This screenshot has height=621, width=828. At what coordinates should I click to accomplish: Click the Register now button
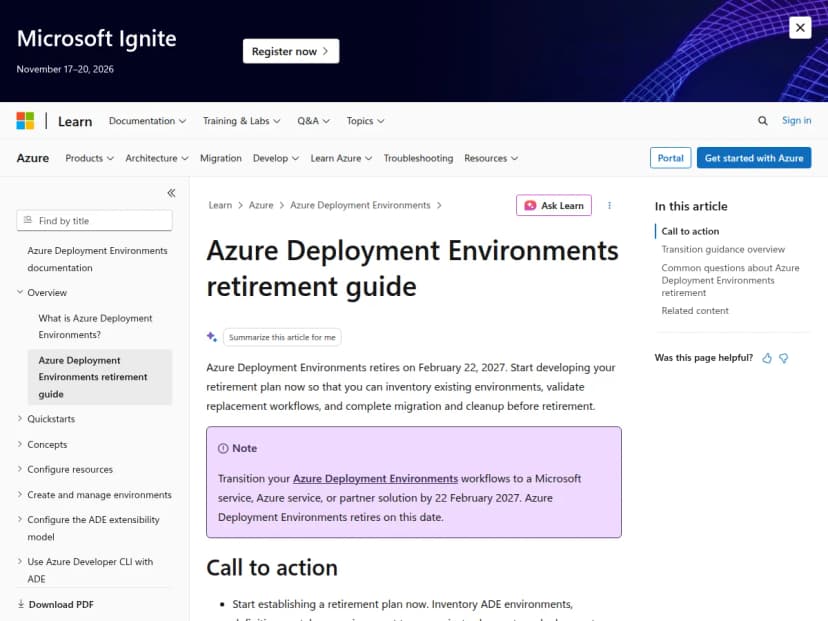(x=291, y=51)
